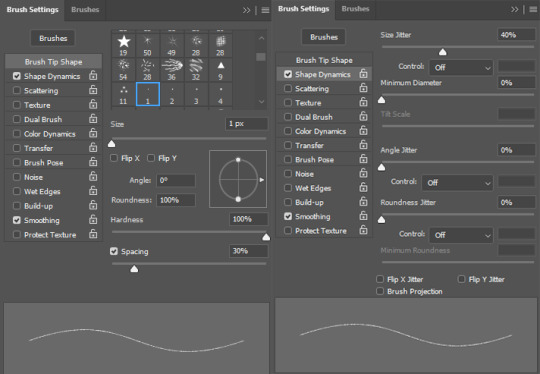Click the Hardness slider handle

pos(266,237)
